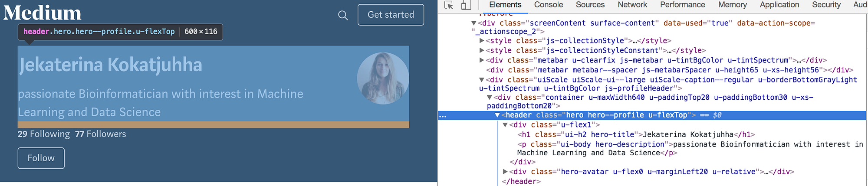Switch to the Application tab
This screenshot has width=868, height=186.
[779, 5]
